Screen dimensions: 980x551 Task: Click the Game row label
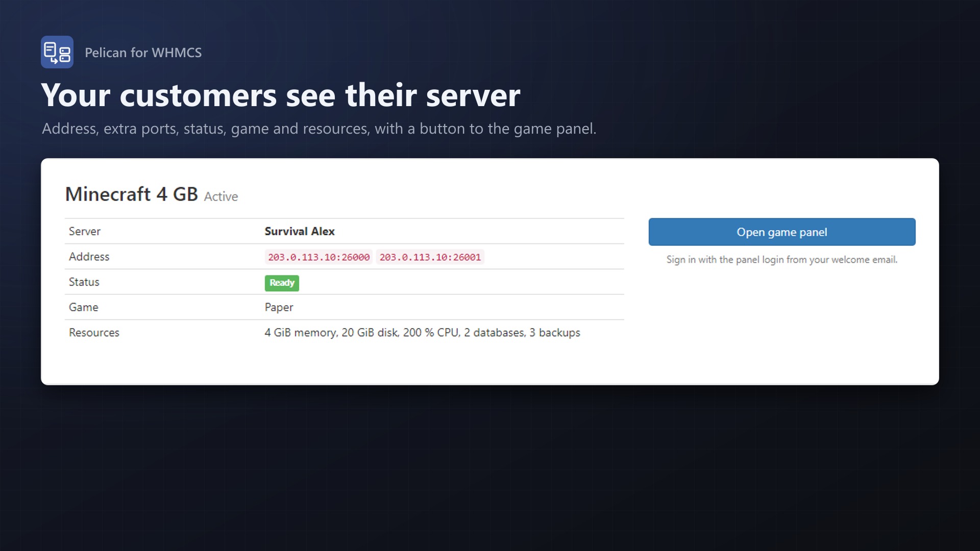pyautogui.click(x=84, y=307)
